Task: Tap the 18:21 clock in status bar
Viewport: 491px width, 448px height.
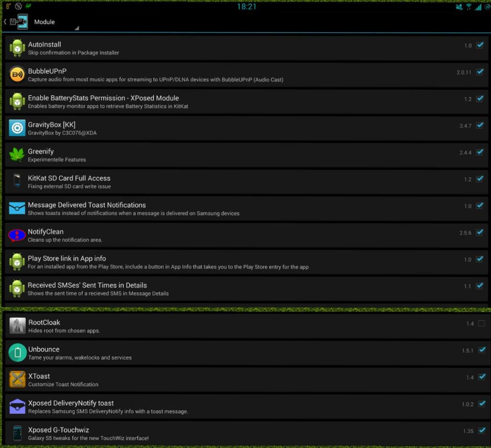Action: [247, 7]
